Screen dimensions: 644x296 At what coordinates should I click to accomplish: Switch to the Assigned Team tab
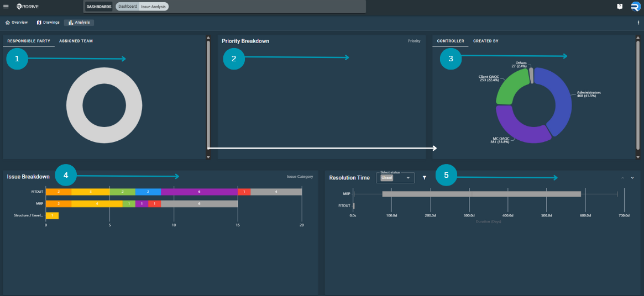[x=76, y=41]
